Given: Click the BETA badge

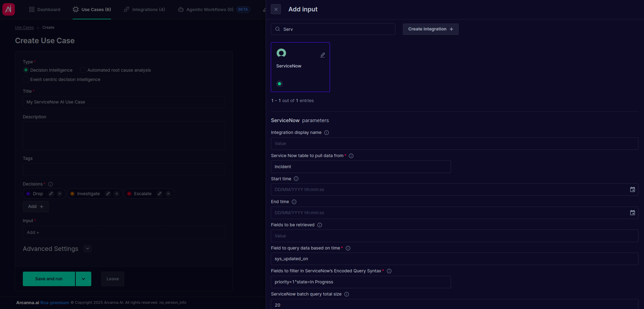Looking at the screenshot, I should (243, 10).
